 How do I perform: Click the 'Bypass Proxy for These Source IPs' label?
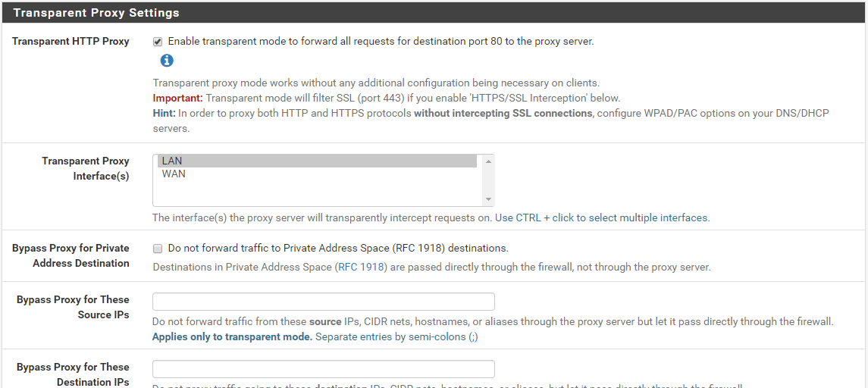(73, 307)
